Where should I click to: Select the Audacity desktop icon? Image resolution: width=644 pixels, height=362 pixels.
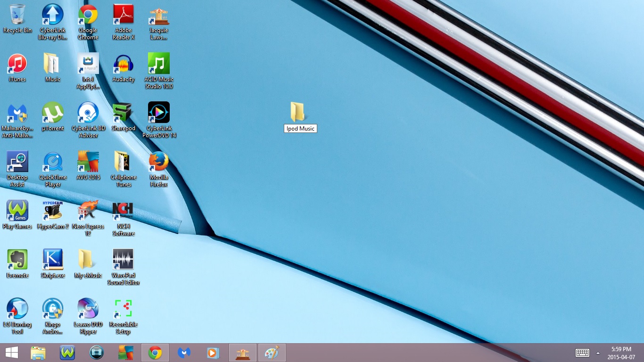(124, 68)
